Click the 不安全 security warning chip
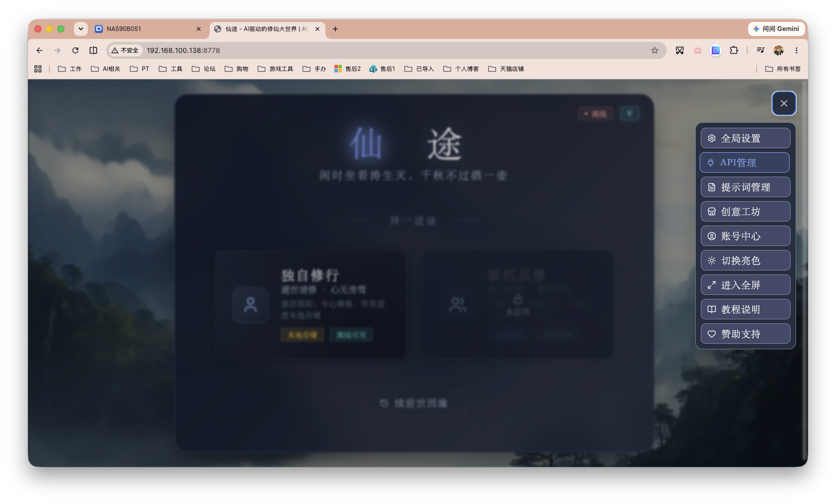 click(x=125, y=50)
